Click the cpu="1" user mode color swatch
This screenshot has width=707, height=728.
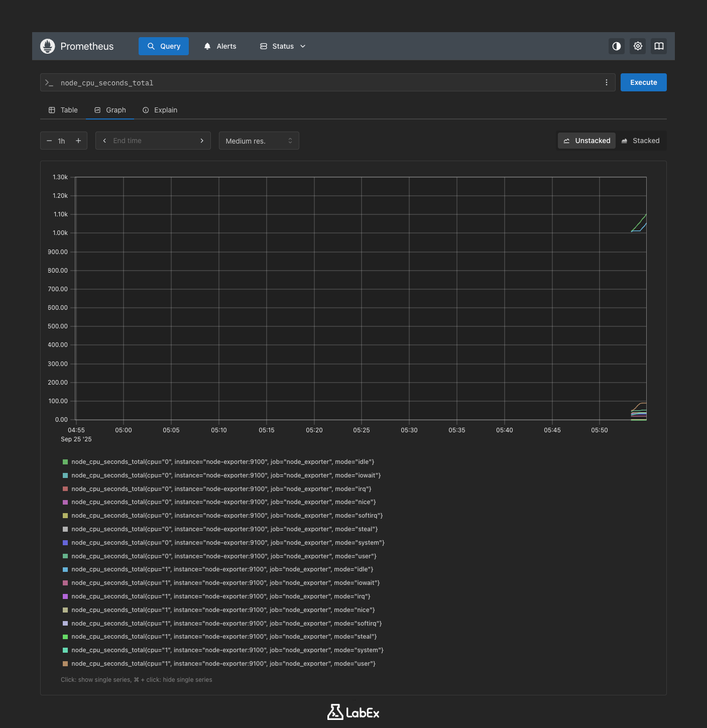pos(65,663)
